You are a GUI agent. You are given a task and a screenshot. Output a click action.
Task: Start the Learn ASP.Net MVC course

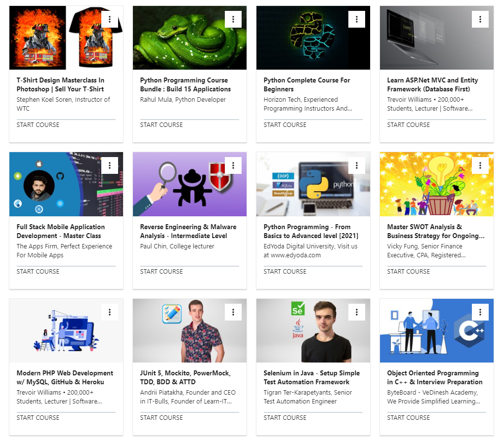pos(408,124)
